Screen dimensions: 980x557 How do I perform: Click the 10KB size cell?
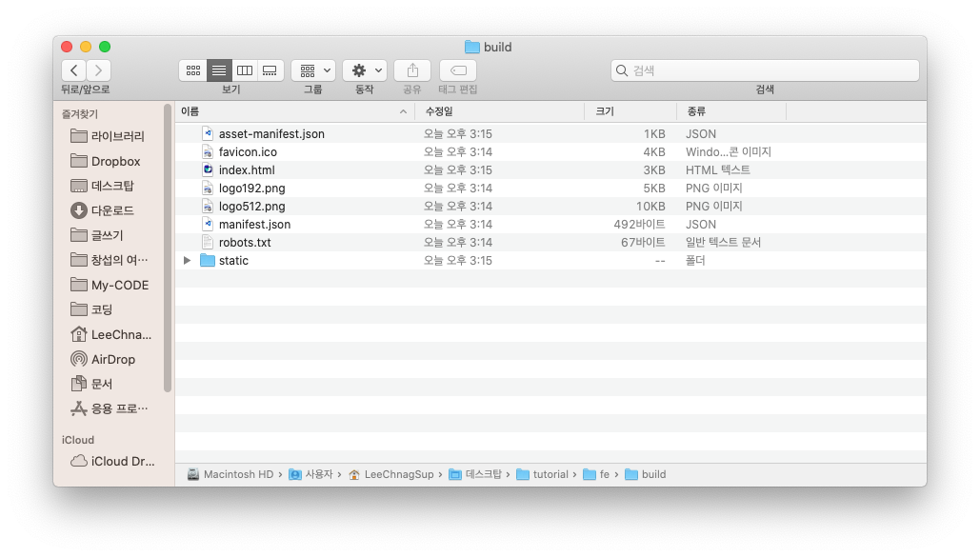pyautogui.click(x=650, y=207)
